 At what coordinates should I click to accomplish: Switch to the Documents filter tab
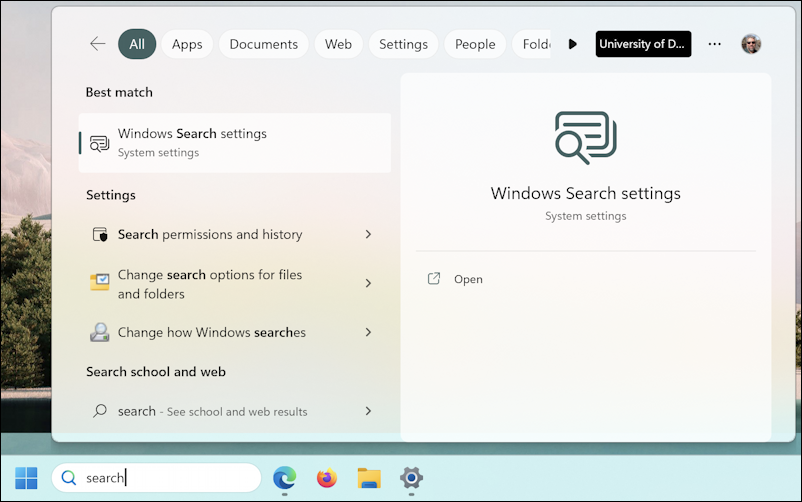[263, 44]
